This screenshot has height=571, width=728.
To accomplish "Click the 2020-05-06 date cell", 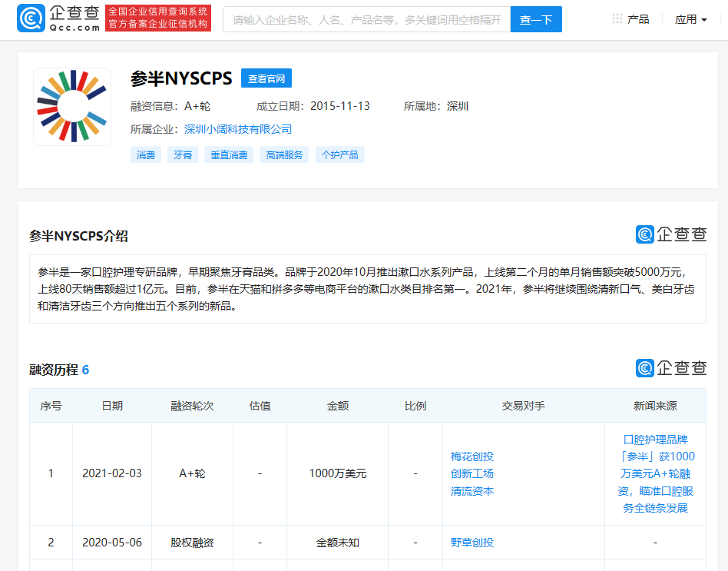I will click(x=112, y=543).
